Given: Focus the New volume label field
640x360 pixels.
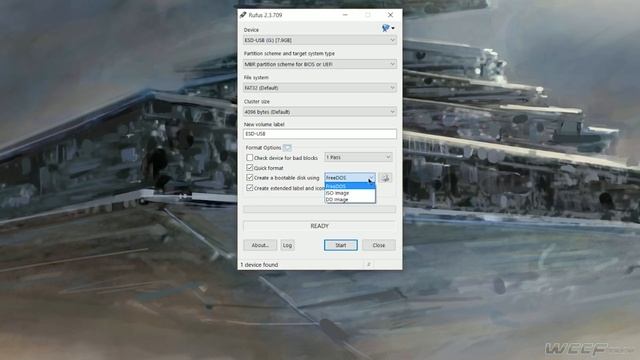Looking at the screenshot, I should point(320,134).
